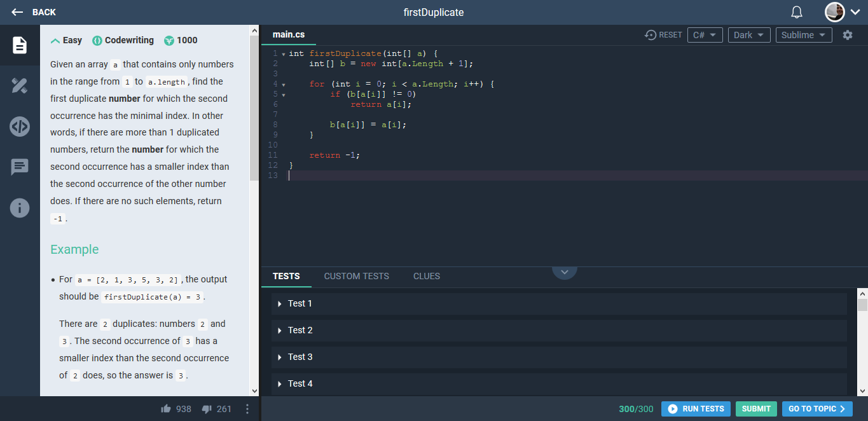Open the task description sidebar icon

(x=19, y=45)
